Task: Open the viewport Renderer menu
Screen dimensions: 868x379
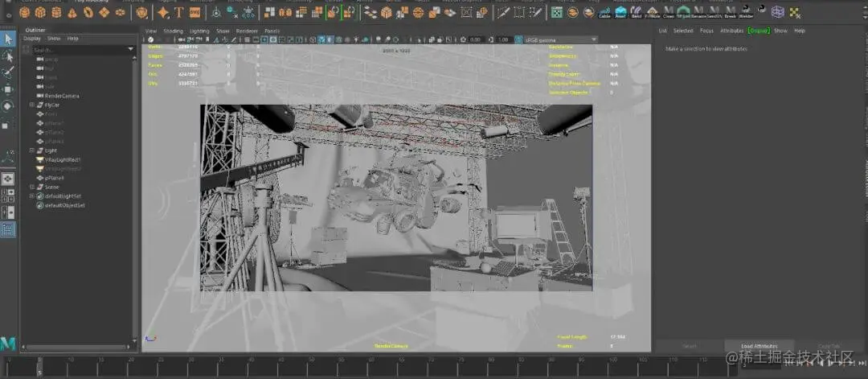Action: click(x=247, y=31)
